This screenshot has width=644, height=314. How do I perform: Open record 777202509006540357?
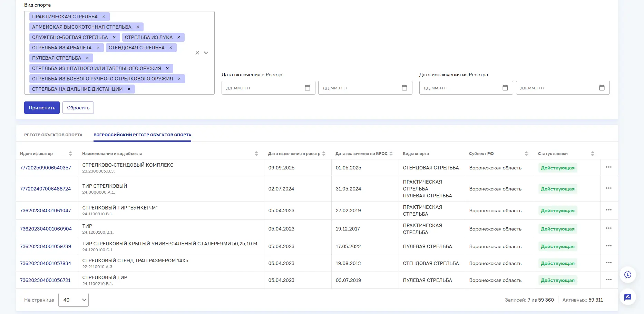(x=46, y=168)
